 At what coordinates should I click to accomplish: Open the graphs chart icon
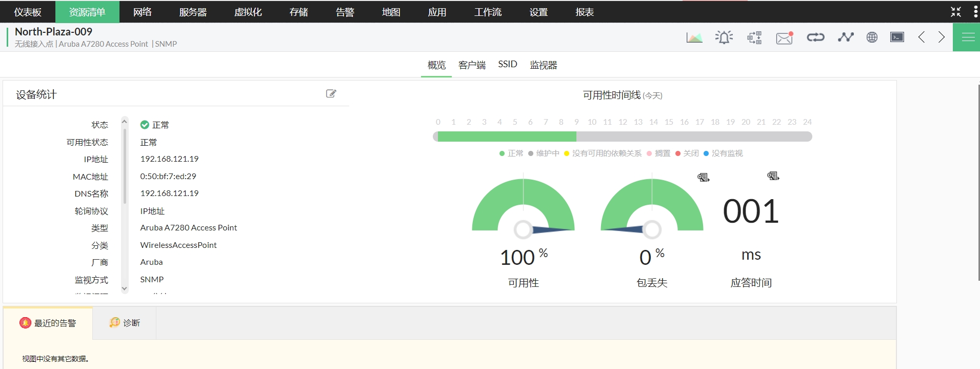[694, 37]
